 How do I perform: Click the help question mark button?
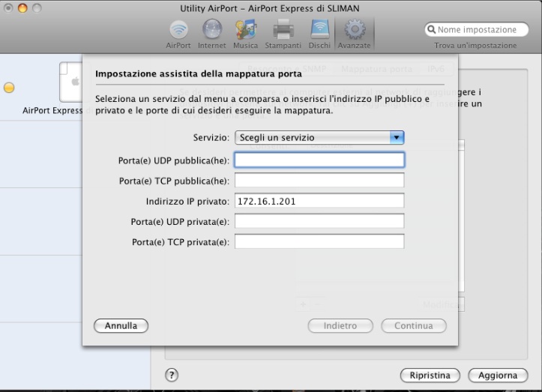(172, 375)
